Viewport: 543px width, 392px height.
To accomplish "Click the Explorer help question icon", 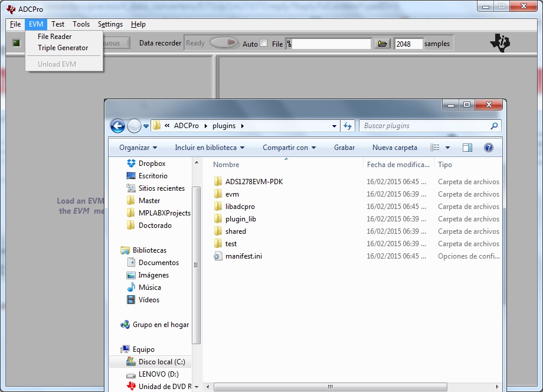I will tap(489, 148).
